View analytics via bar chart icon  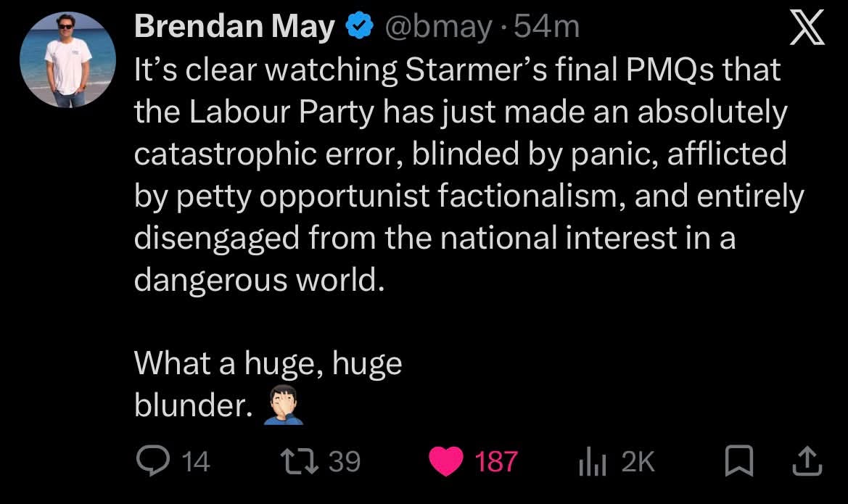(x=592, y=463)
